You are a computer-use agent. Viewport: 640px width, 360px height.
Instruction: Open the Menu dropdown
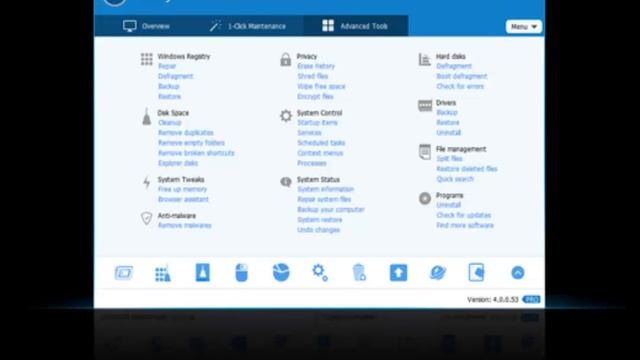tap(524, 27)
